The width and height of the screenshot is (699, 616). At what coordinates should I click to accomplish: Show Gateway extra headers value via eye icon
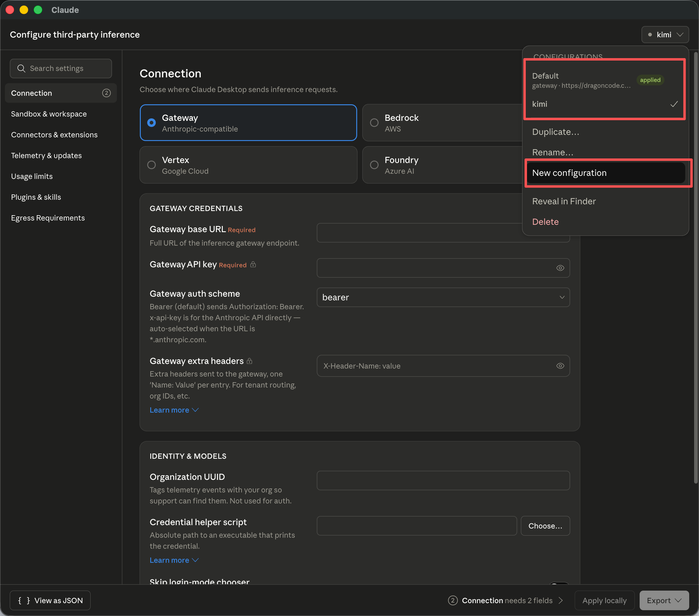coord(560,366)
